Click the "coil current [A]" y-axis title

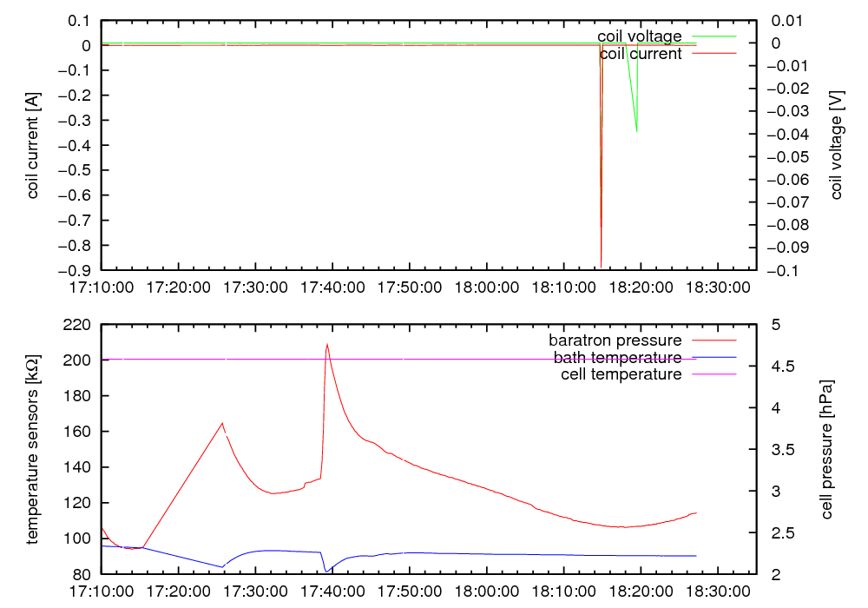click(34, 145)
